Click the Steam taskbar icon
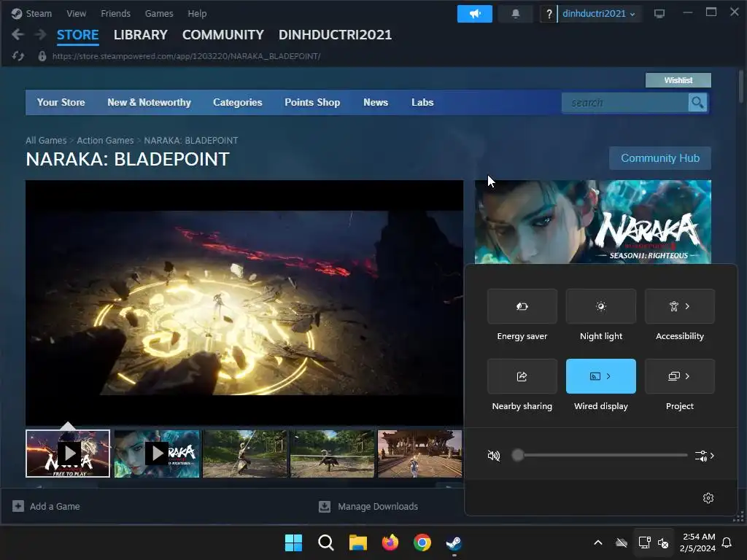The image size is (747, 560). [454, 542]
